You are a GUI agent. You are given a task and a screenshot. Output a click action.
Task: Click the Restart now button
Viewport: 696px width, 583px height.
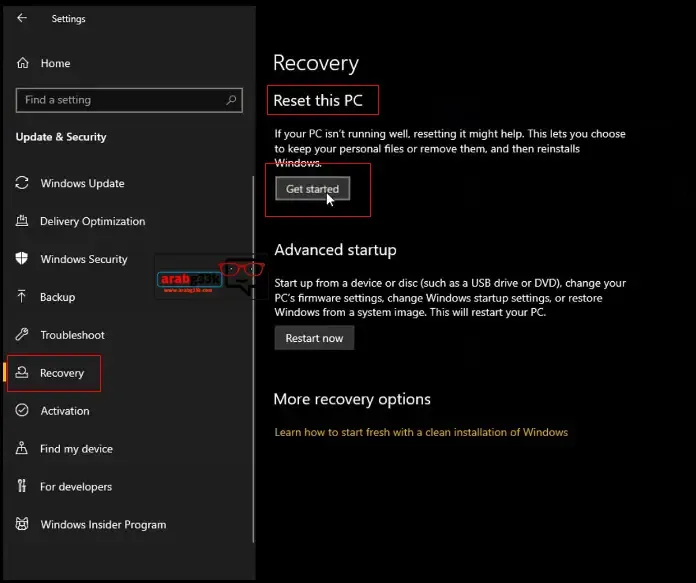coord(314,338)
